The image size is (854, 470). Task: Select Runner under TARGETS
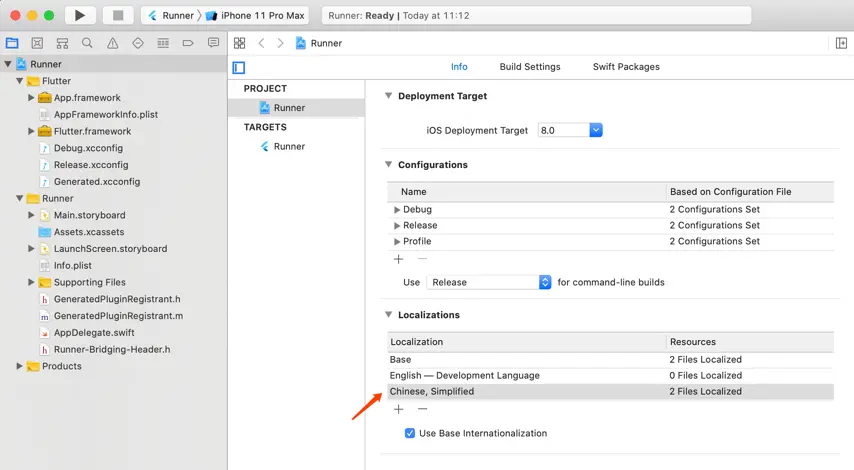pyautogui.click(x=296, y=147)
